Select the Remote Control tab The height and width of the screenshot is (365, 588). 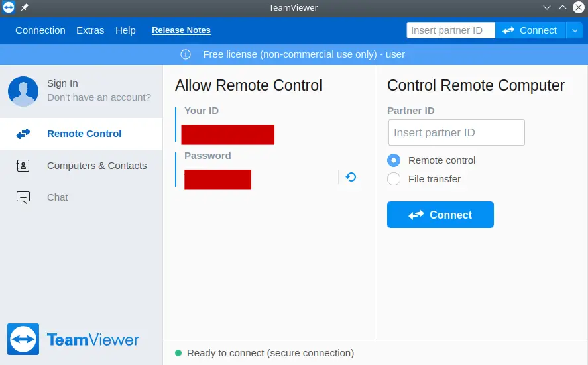[x=81, y=134]
